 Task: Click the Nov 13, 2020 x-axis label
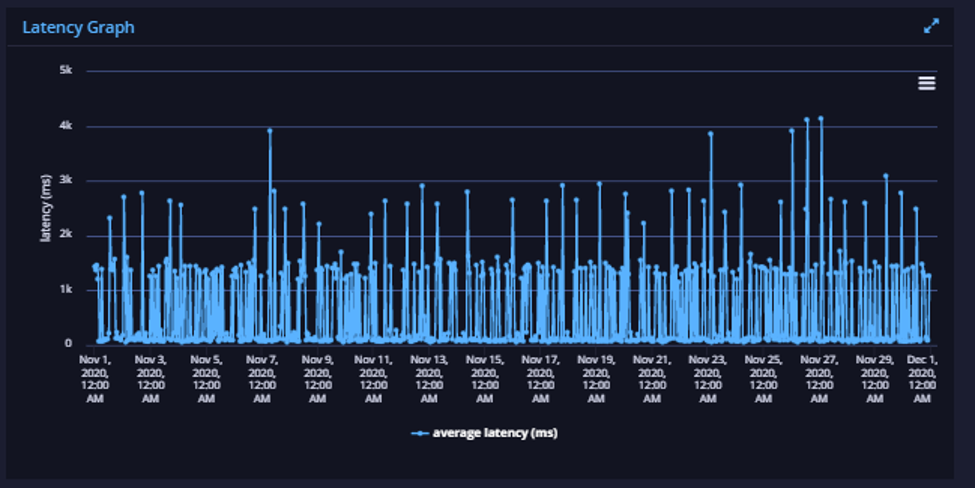(429, 379)
